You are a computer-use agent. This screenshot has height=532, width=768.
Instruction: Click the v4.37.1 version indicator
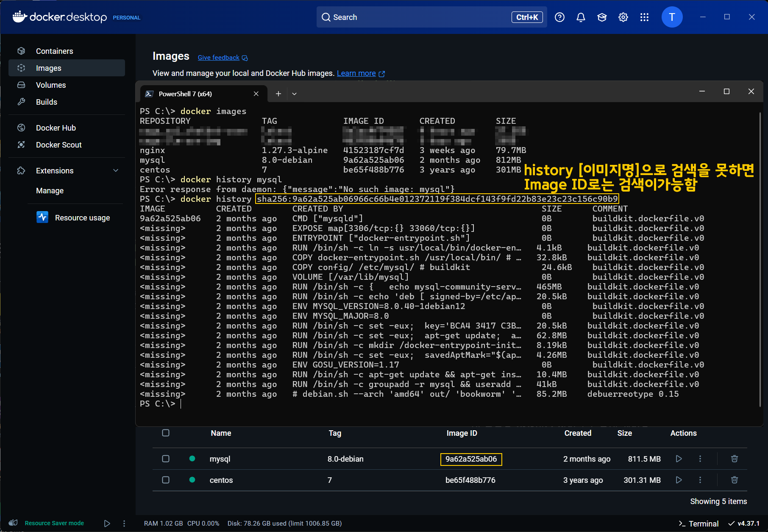click(x=744, y=524)
